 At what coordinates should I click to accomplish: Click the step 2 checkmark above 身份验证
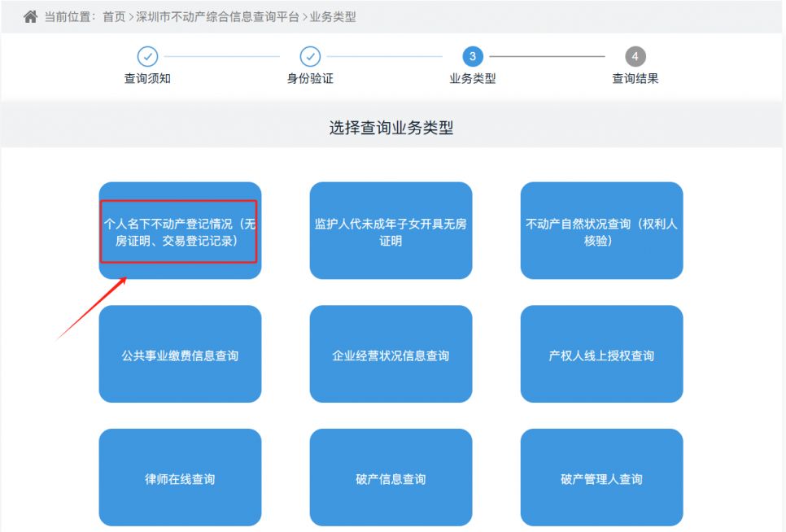pyautogui.click(x=310, y=57)
